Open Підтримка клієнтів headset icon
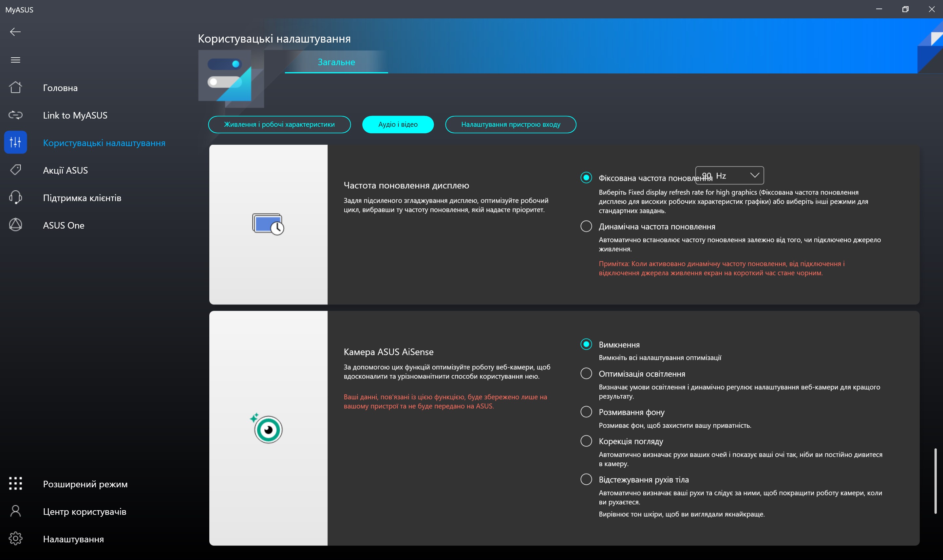Image resolution: width=943 pixels, height=560 pixels. click(x=15, y=197)
